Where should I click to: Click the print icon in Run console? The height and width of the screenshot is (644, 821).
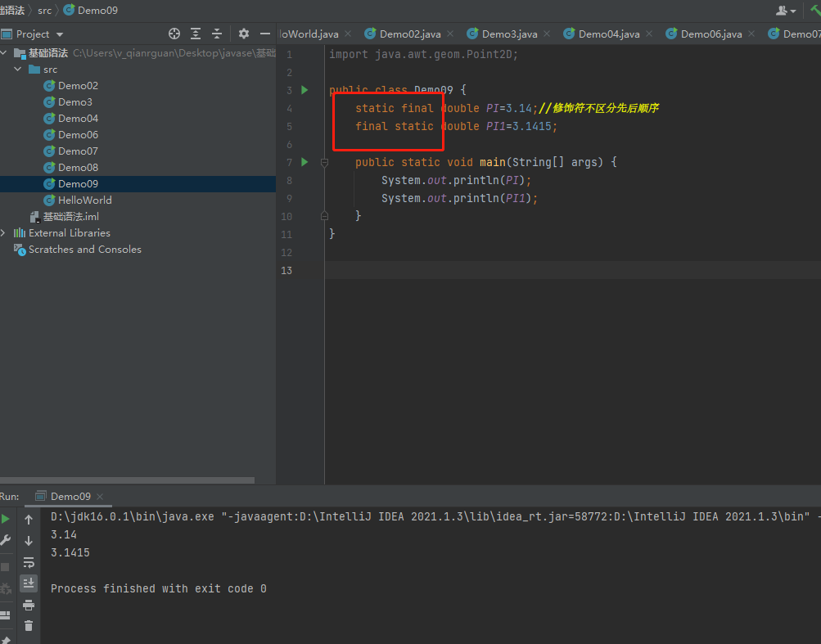coord(29,606)
